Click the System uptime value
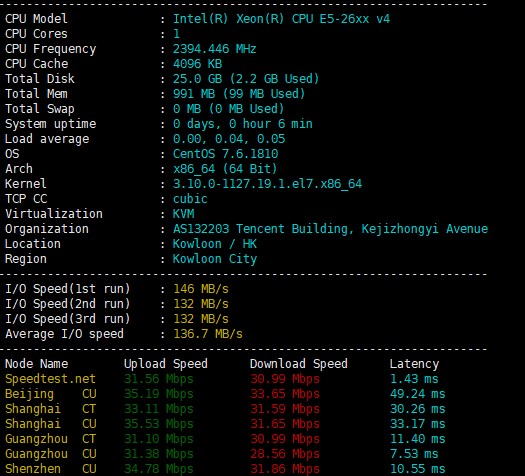525x476 pixels. coord(243,124)
